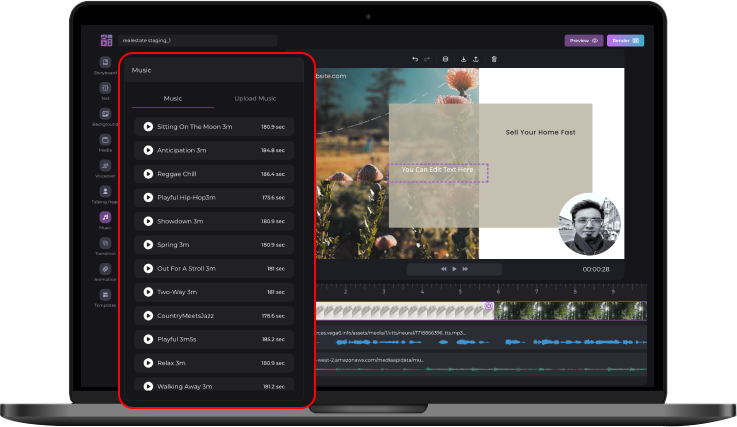
Task: Click the transition marker between timeline clips
Action: click(489, 306)
